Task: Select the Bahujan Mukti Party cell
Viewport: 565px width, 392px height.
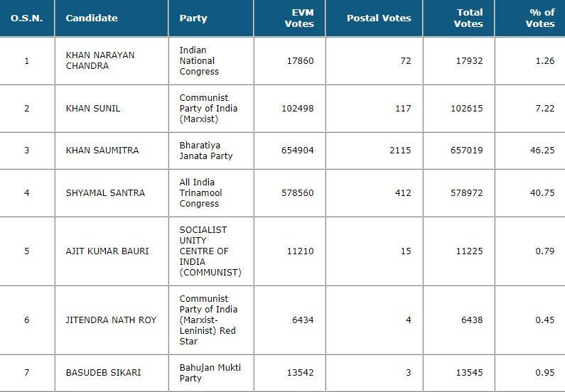Action: click(x=210, y=373)
